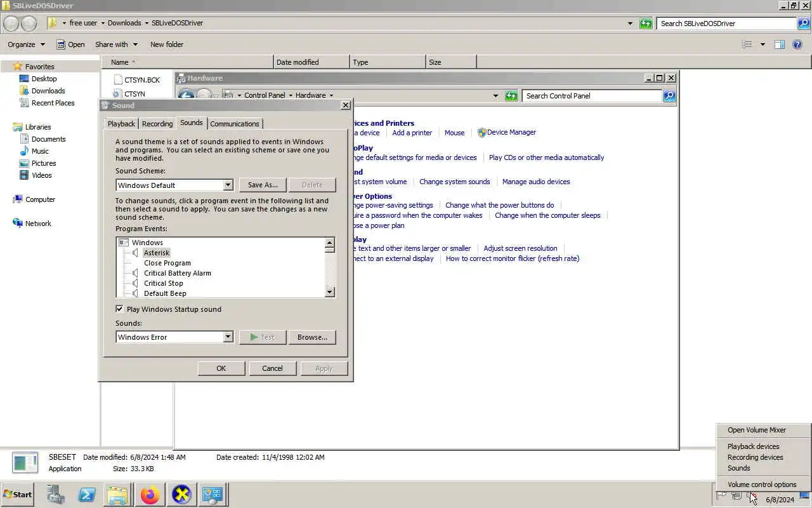Click the Back arrow in Hardware window
The image size is (812, 508).
point(186,96)
